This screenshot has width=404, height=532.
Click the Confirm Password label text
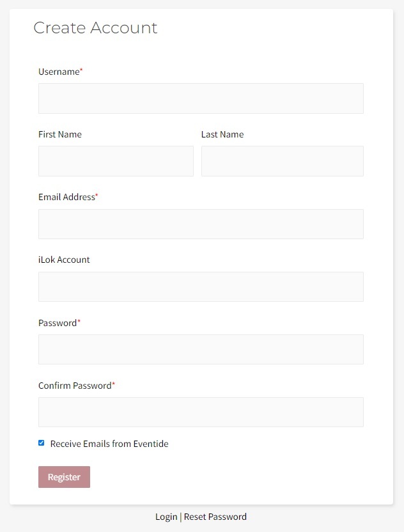[x=75, y=386]
